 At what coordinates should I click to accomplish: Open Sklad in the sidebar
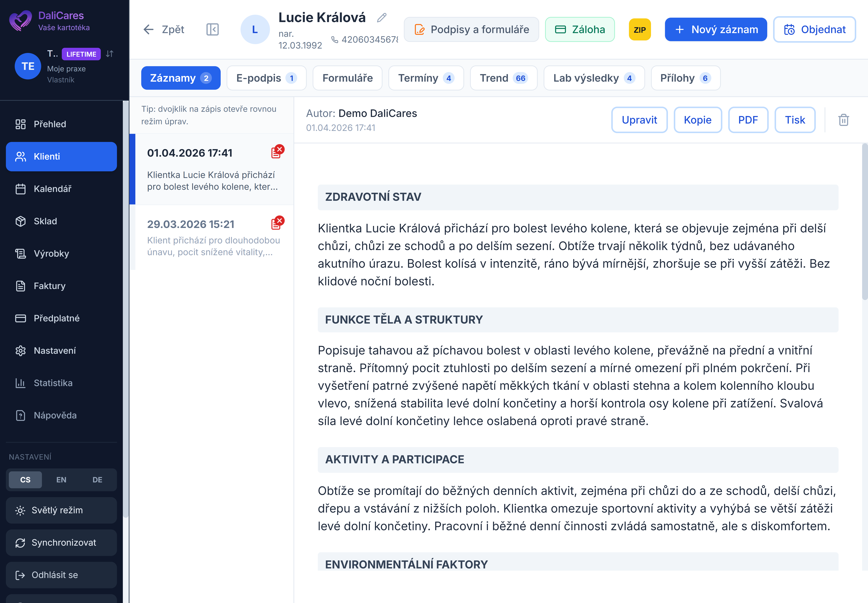(x=61, y=221)
